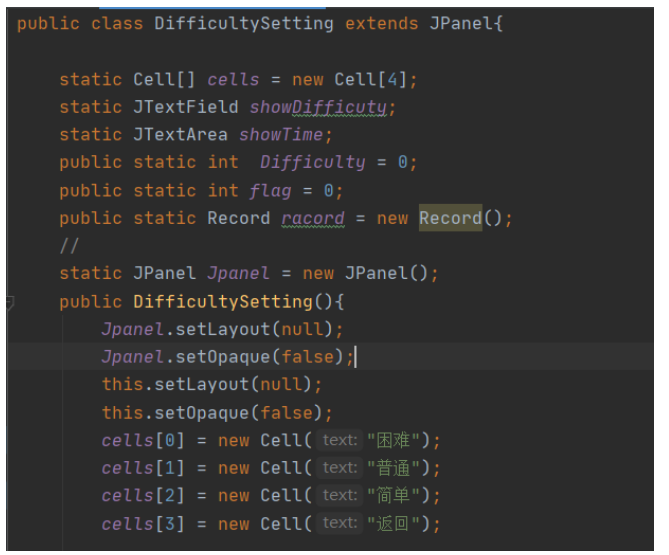Click the empty comment line //
Screen dimensions: 669x555
tap(69, 246)
